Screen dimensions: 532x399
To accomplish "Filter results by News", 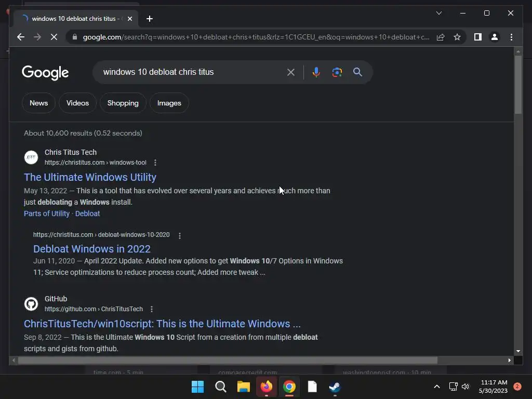I will [38, 103].
